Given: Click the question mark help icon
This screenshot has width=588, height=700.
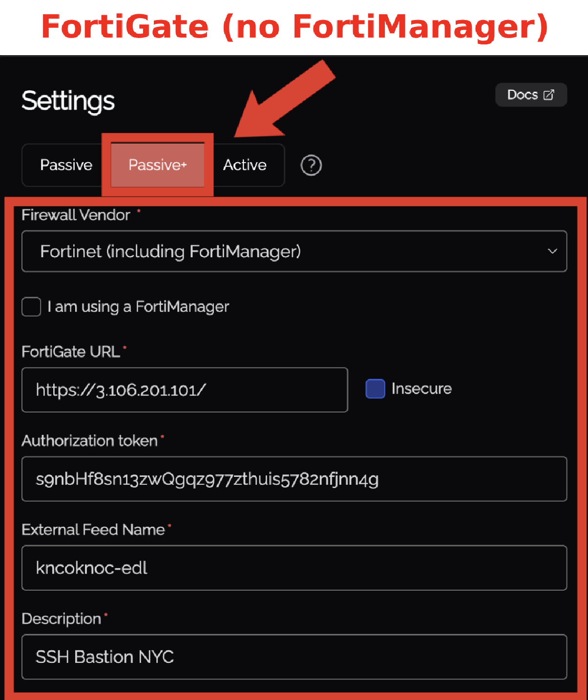Looking at the screenshot, I should pyautogui.click(x=311, y=165).
